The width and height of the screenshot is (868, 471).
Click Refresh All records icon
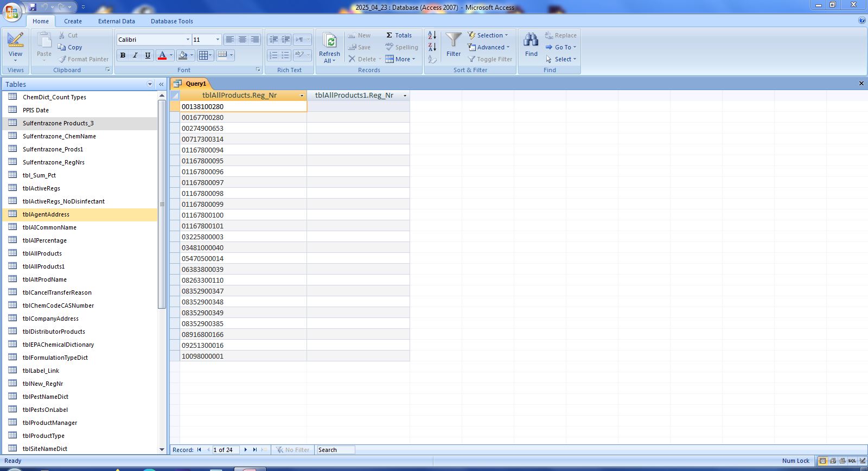[329, 48]
